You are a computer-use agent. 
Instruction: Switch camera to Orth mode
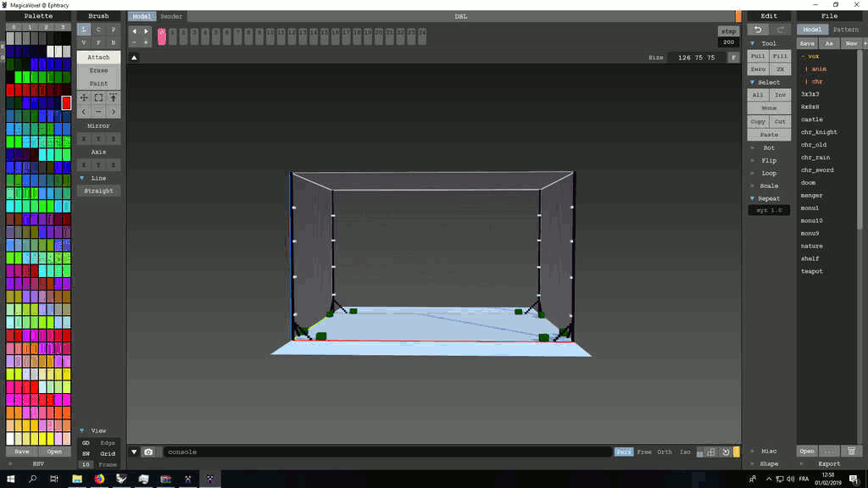pyautogui.click(x=665, y=452)
